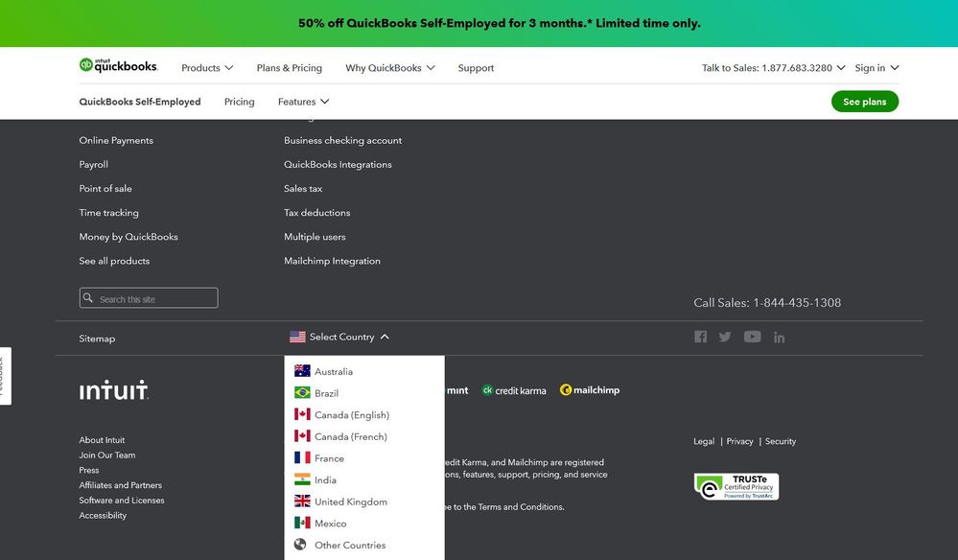Click the Feedback side tab
The width and height of the screenshot is (958, 560).
click(x=5, y=376)
